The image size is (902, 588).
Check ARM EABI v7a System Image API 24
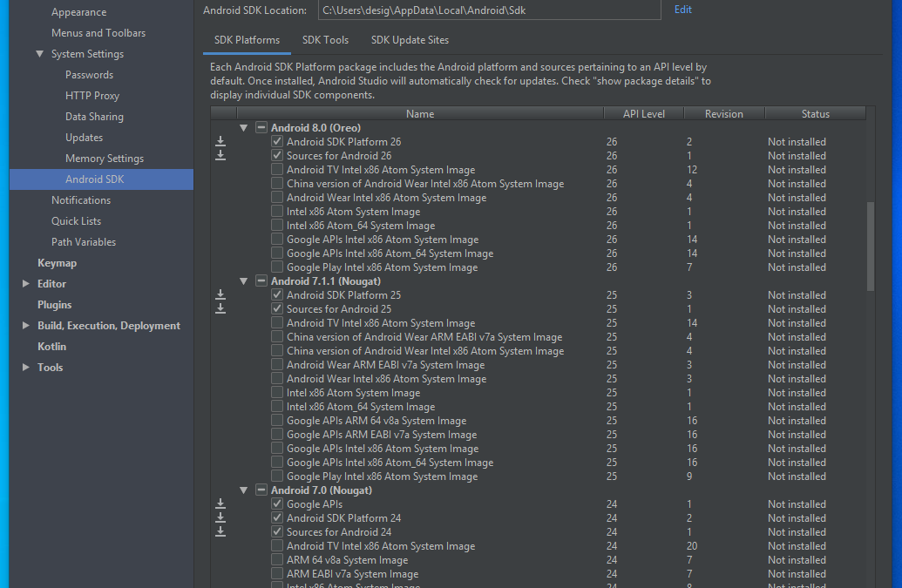coord(277,574)
